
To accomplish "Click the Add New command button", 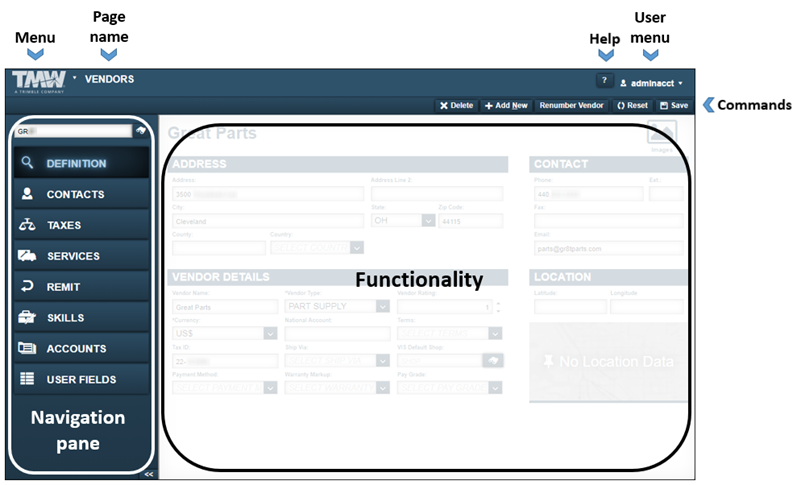I will (506, 105).
